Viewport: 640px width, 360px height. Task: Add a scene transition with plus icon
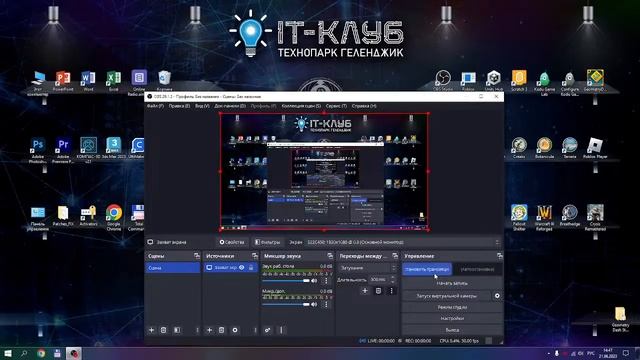[365, 291]
